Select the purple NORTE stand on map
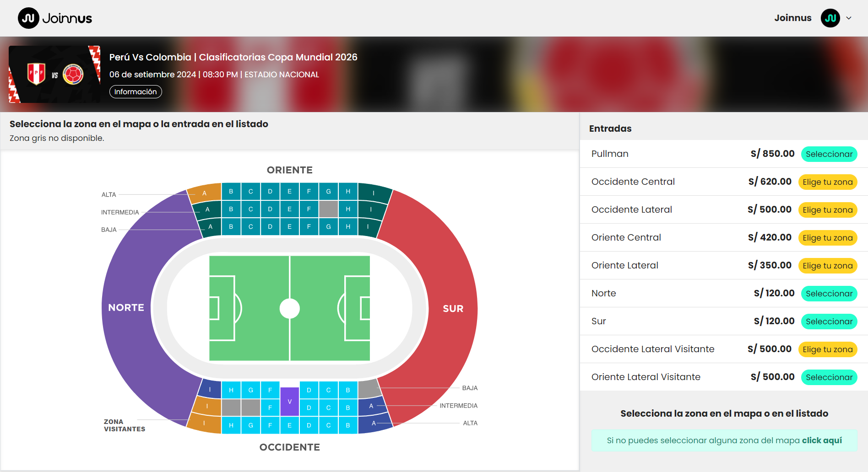The image size is (868, 472). (126, 307)
